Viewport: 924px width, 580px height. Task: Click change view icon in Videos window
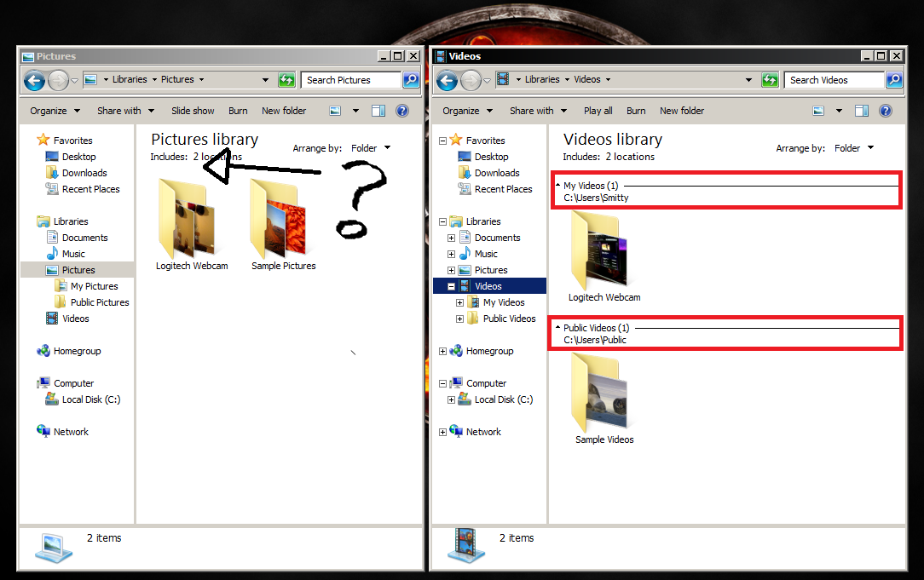(x=818, y=111)
